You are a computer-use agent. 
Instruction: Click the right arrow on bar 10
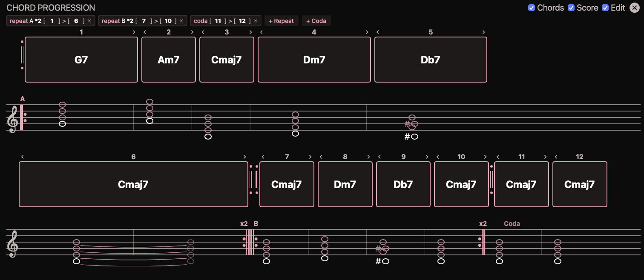(x=485, y=157)
